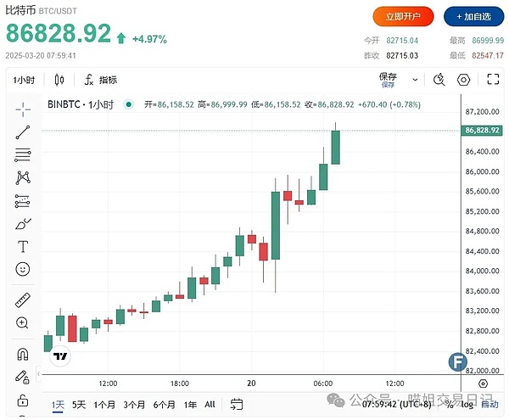Switch to the 1个月 range tab

pyautogui.click(x=104, y=405)
